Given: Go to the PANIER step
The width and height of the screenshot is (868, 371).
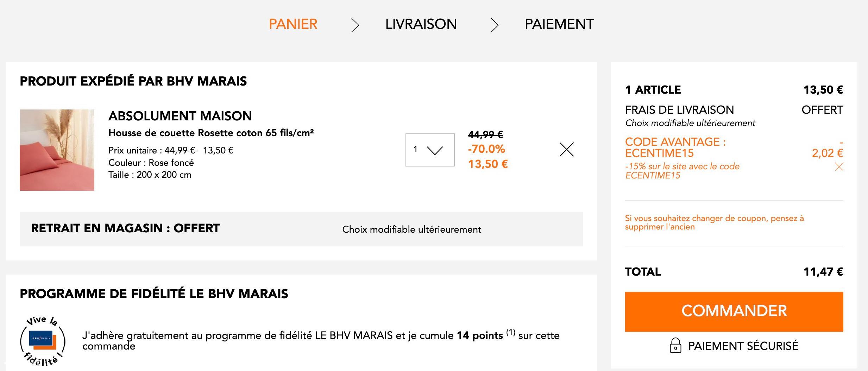Looking at the screenshot, I should tap(293, 24).
